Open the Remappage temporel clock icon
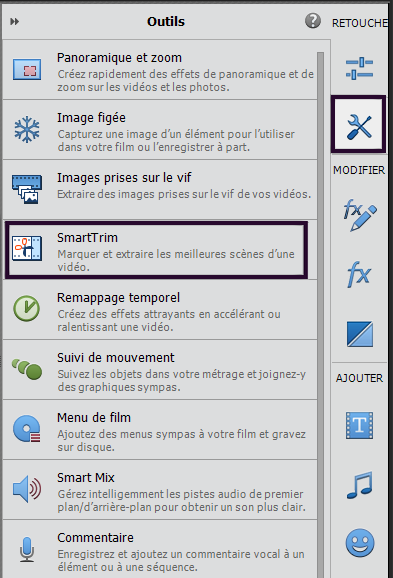This screenshot has width=393, height=578. (27, 308)
